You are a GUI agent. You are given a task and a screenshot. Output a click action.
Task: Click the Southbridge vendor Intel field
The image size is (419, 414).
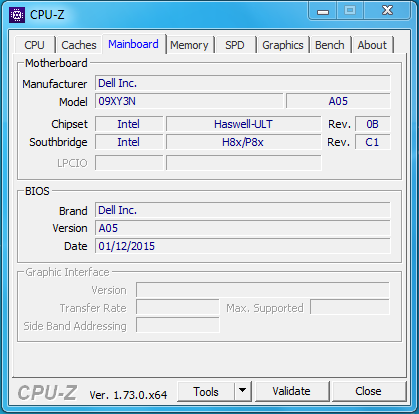pos(129,142)
